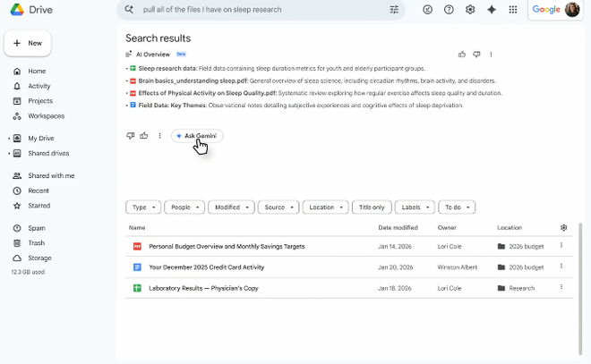Click the Settings gear icon in header
This screenshot has width=591, height=364.
[470, 10]
